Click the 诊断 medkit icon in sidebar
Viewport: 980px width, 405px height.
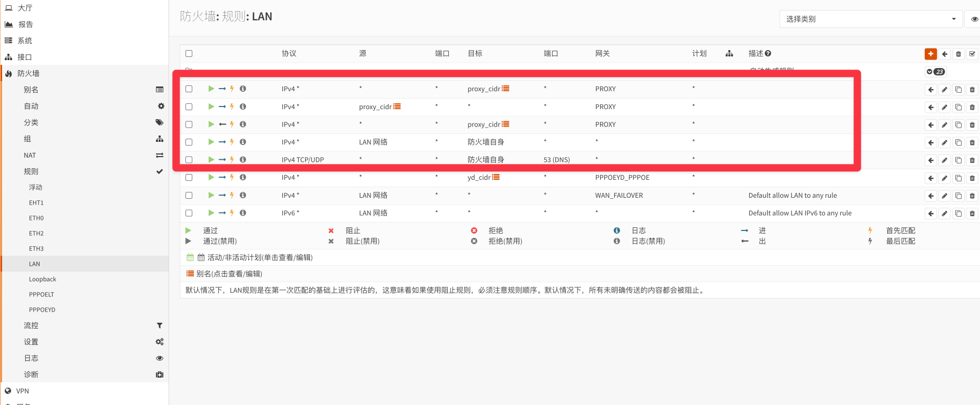[x=160, y=374]
